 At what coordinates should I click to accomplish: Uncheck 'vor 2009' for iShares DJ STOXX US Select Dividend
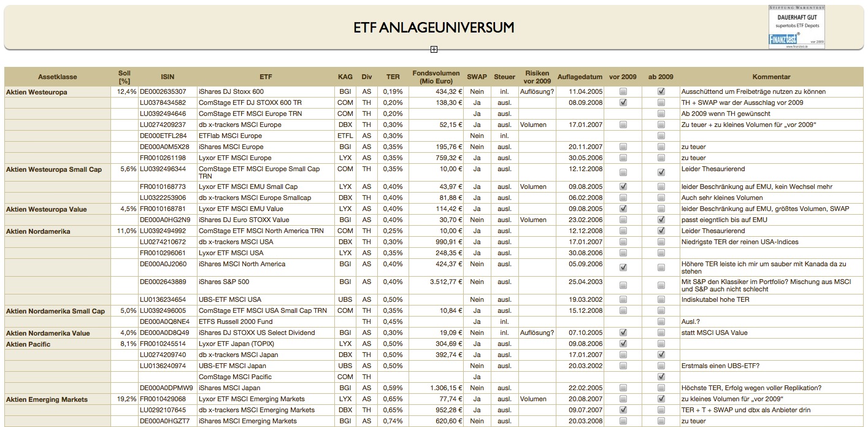pos(623,333)
